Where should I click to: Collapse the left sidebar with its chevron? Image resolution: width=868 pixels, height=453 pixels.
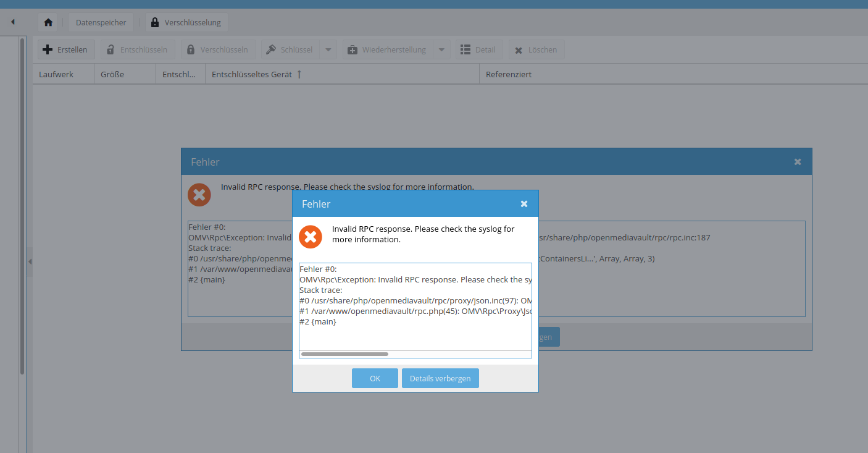pyautogui.click(x=30, y=261)
